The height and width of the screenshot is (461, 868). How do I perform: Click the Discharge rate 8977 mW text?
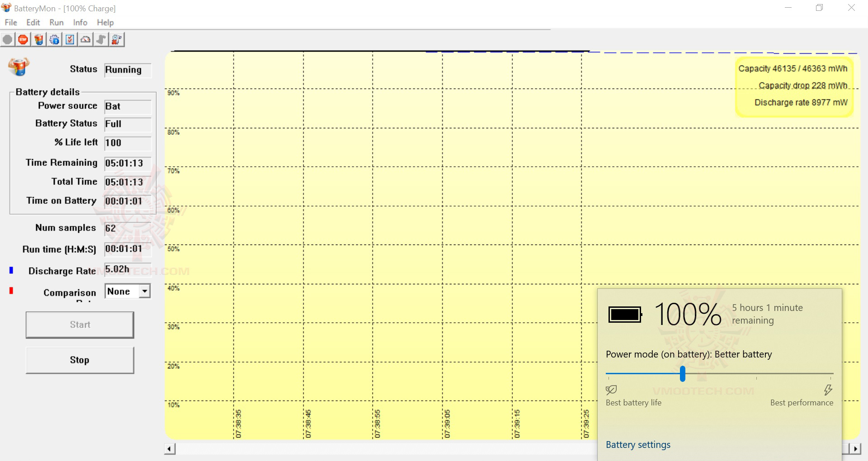point(801,103)
